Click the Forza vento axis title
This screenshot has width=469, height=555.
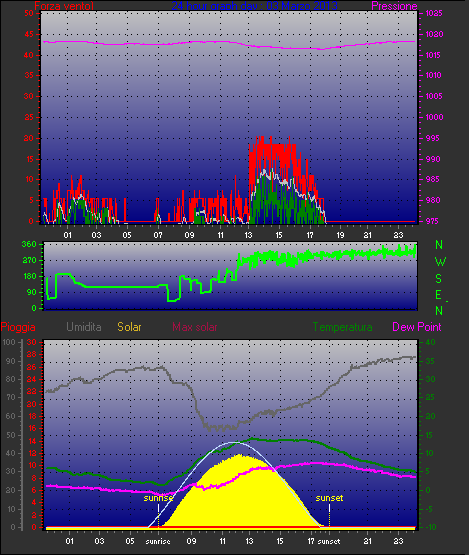[64, 6]
